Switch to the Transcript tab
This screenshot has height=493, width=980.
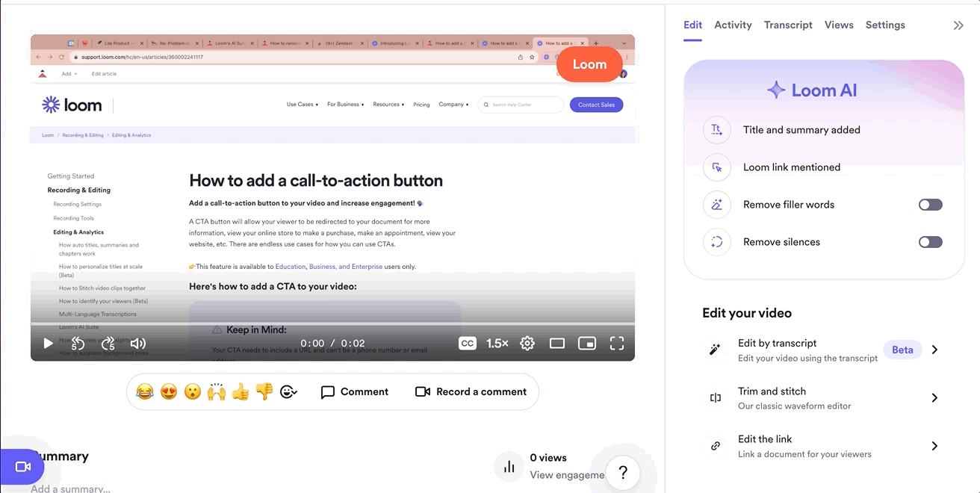click(x=788, y=25)
